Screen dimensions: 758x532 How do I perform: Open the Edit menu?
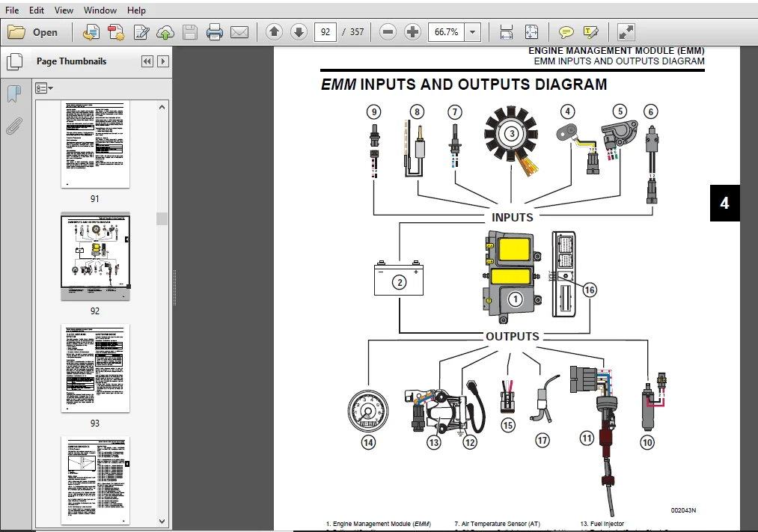[x=36, y=10]
